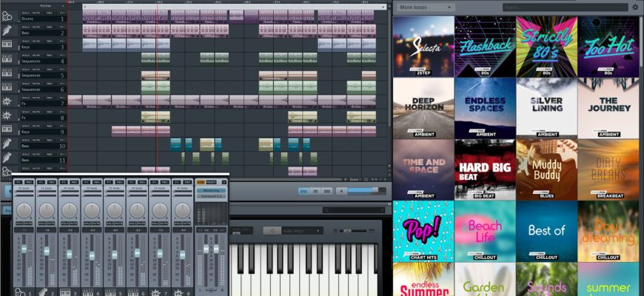
Task: Arm recording on Keys track 3
Action: 50,41
